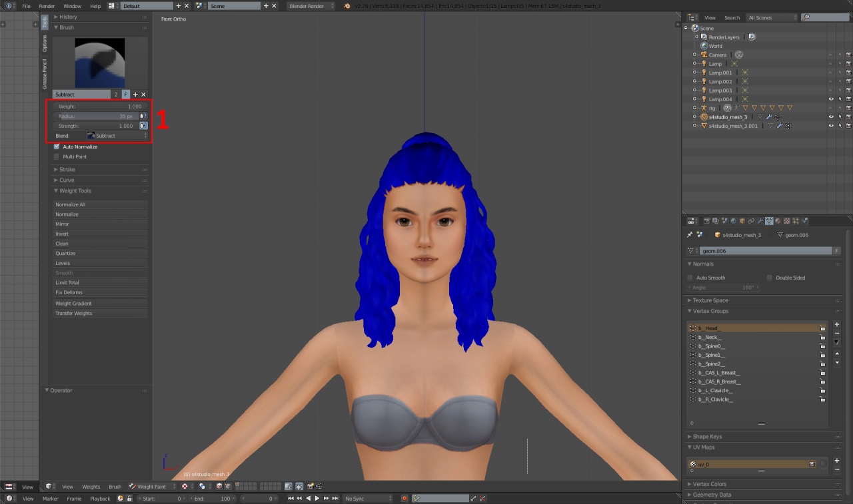This screenshot has width=853, height=504.
Task: Click the Weight Gradient button
Action: click(x=100, y=303)
